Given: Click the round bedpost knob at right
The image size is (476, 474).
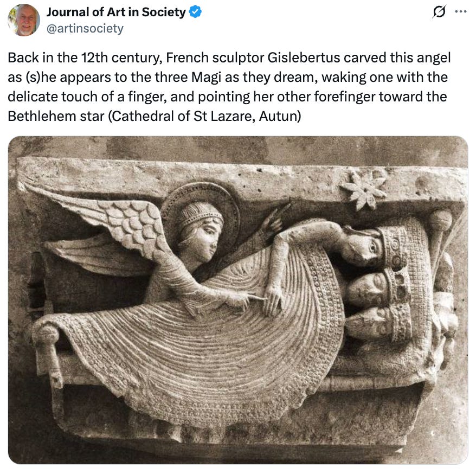Looking at the screenshot, I should [x=440, y=220].
